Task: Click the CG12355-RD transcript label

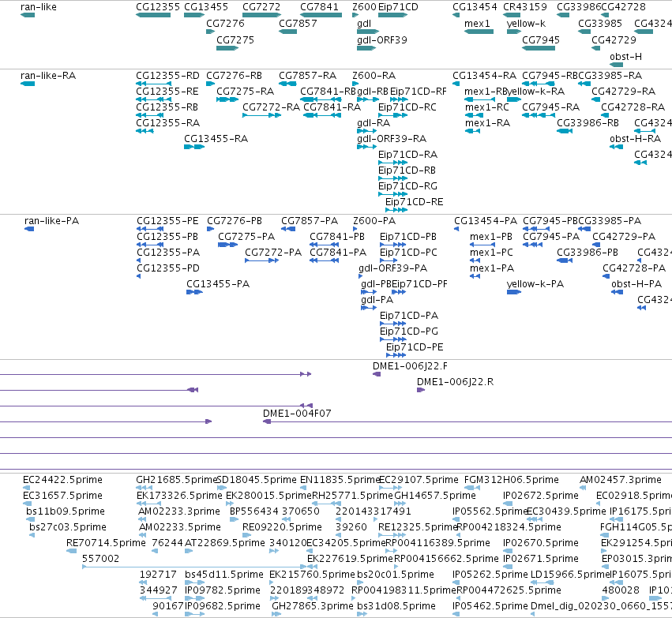Action: (167, 76)
